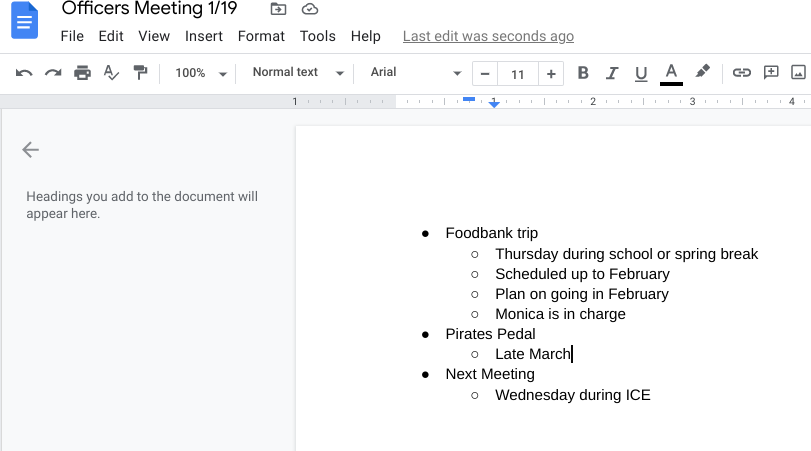Insert a link with the chain icon
Viewport: 811px width, 451px height.
coord(741,73)
